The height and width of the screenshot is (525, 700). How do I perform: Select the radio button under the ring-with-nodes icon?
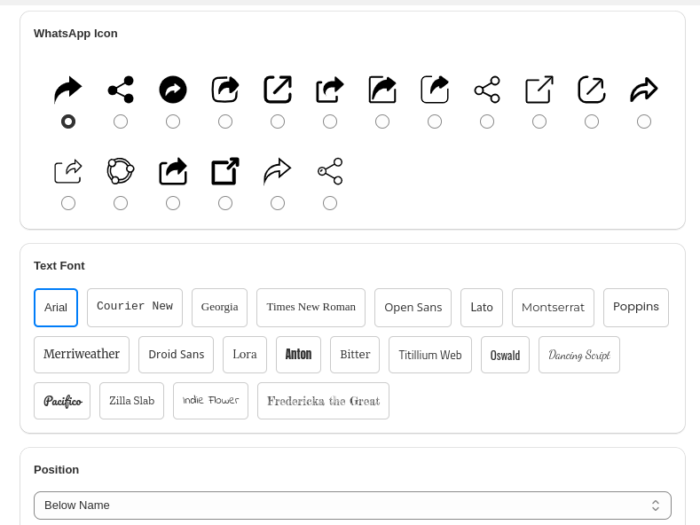121,203
